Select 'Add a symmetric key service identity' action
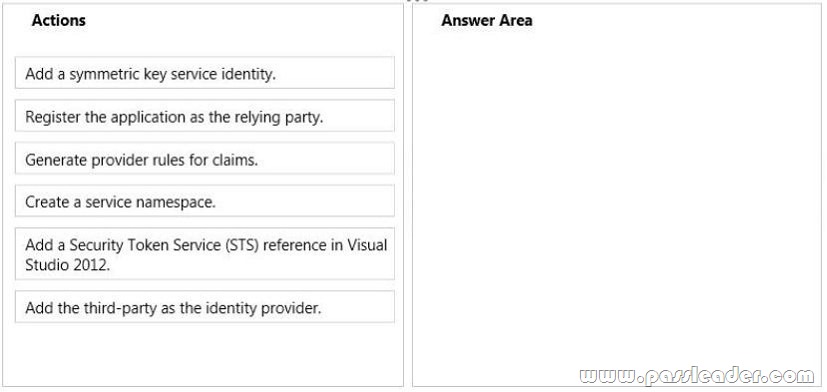 [x=205, y=73]
